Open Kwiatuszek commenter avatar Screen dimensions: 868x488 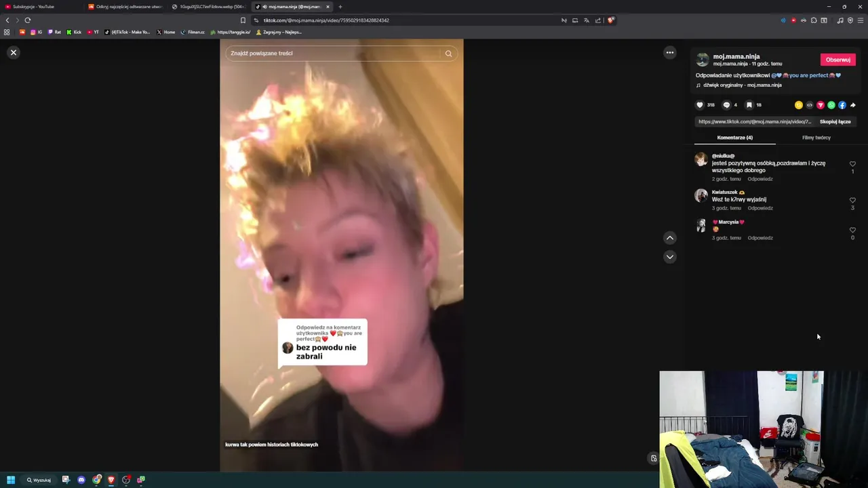pos(701,196)
